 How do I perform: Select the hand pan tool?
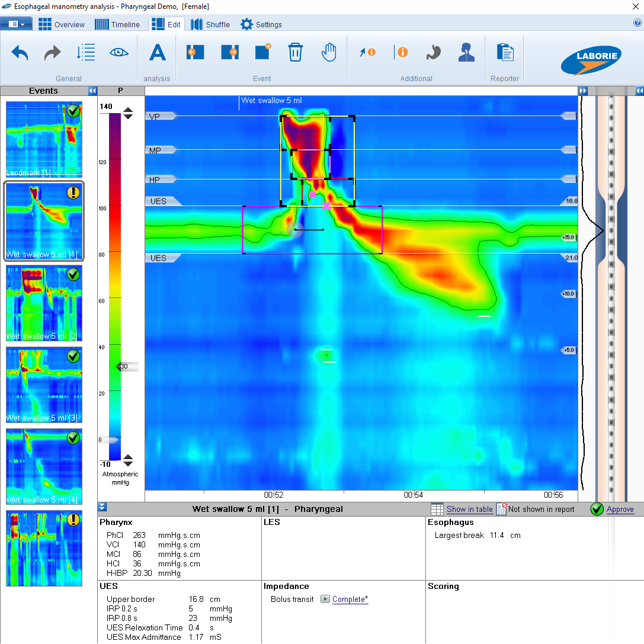coord(329,52)
